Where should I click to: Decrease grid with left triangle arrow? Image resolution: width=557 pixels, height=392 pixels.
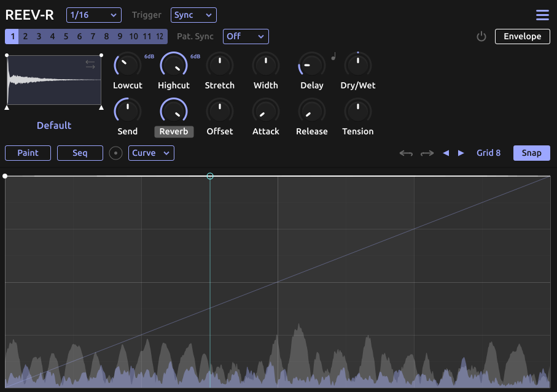click(446, 153)
